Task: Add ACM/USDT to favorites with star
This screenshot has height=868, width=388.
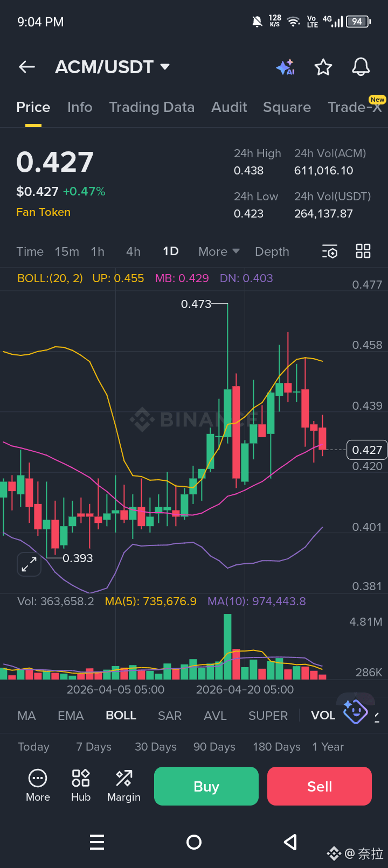Action: tap(323, 67)
